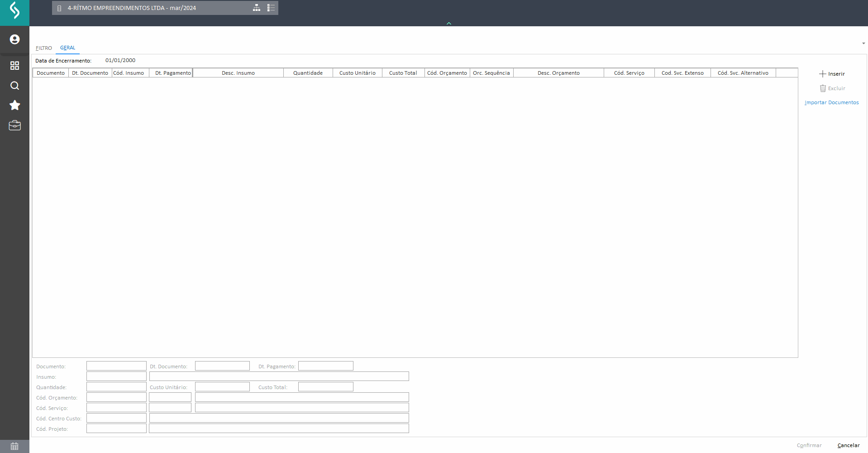
Task: Open the small dropdown arrow at right
Action: (x=863, y=43)
